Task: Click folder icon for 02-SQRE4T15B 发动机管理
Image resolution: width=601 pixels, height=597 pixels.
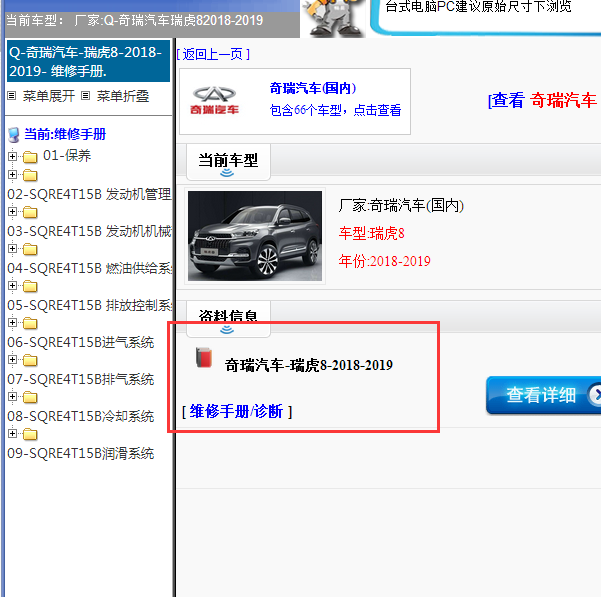Action: tap(30, 175)
